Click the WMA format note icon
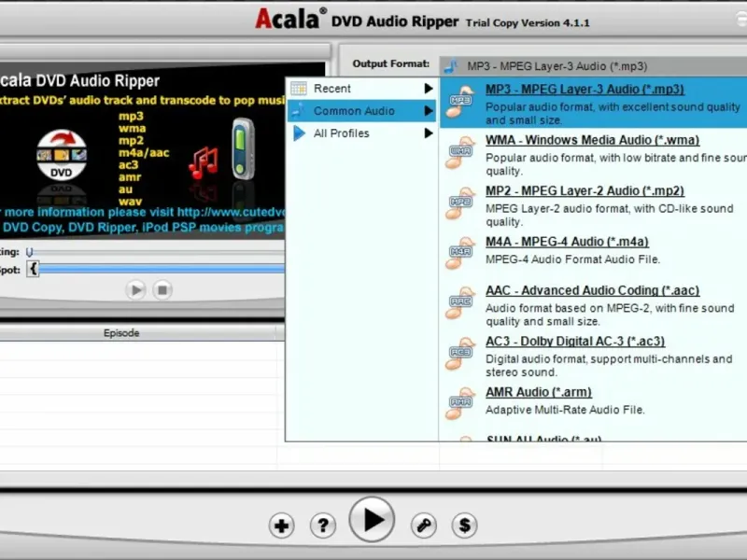The image size is (747, 560). pos(460,152)
